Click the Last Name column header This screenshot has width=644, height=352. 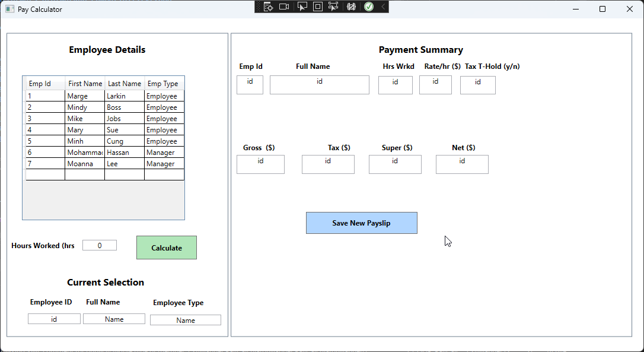tap(125, 84)
